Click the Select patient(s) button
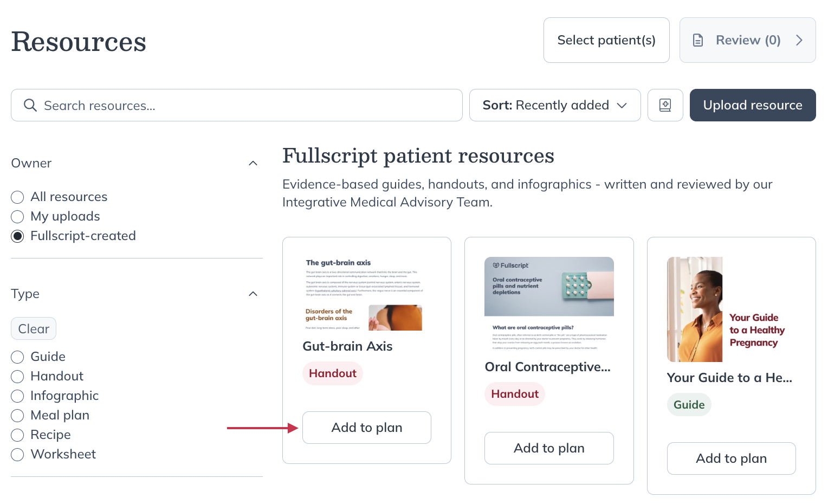The height and width of the screenshot is (504, 828). (x=606, y=40)
